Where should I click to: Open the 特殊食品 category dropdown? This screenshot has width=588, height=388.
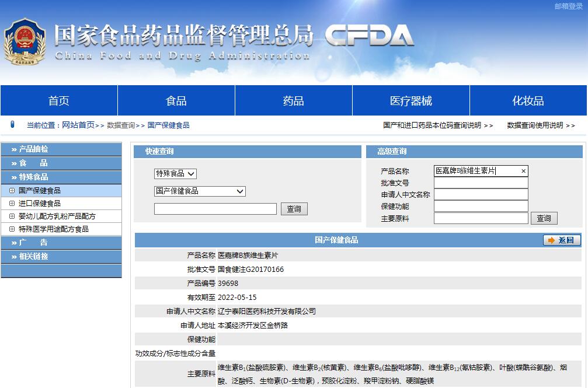pos(175,173)
